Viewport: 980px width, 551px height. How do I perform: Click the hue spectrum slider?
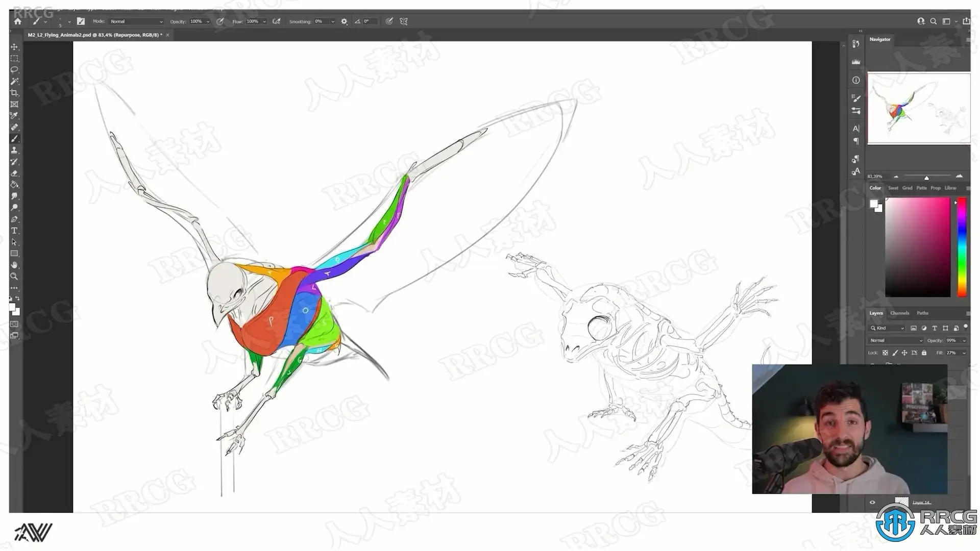coord(962,247)
